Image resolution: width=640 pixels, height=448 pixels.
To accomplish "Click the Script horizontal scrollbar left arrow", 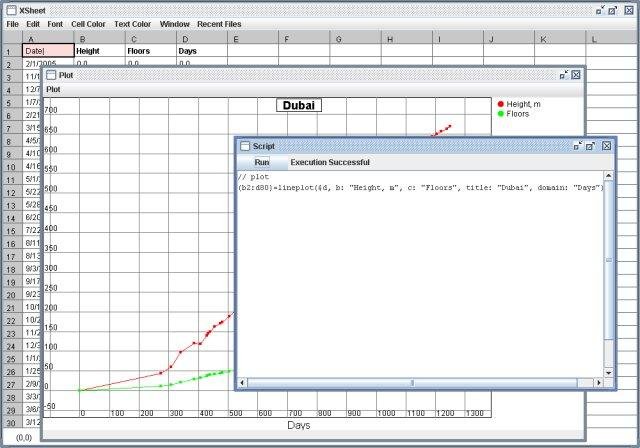I will pos(242,383).
